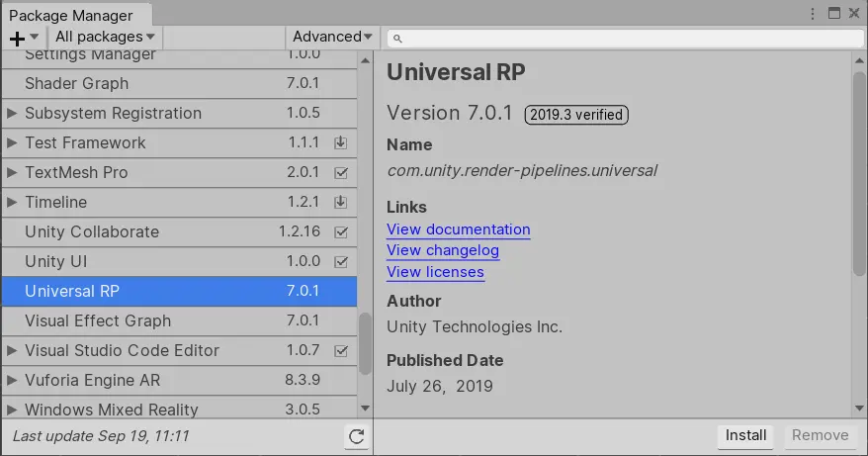868x456 pixels.
Task: Click the Remove button
Action: [x=820, y=435]
